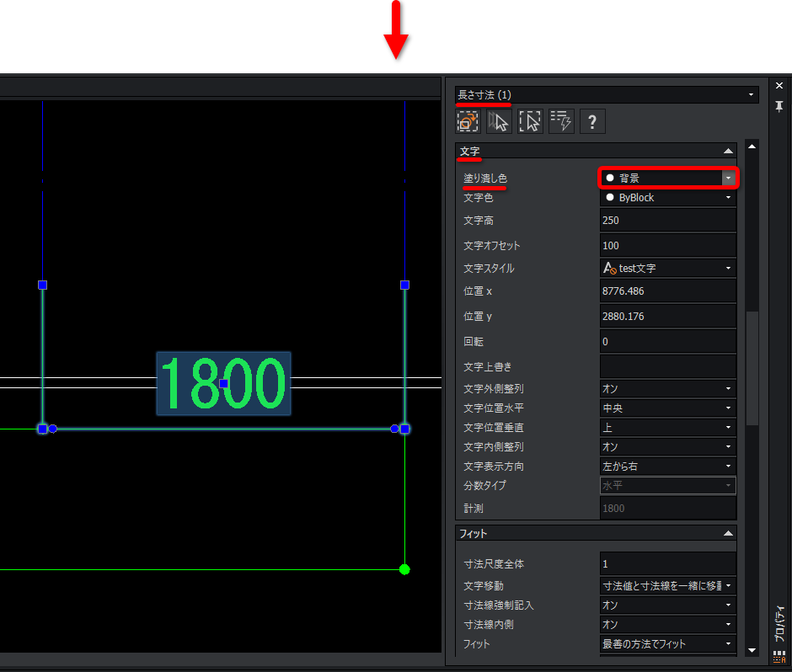Open Quick Select tool icon
Screen dimensions: 792x672
(530, 122)
